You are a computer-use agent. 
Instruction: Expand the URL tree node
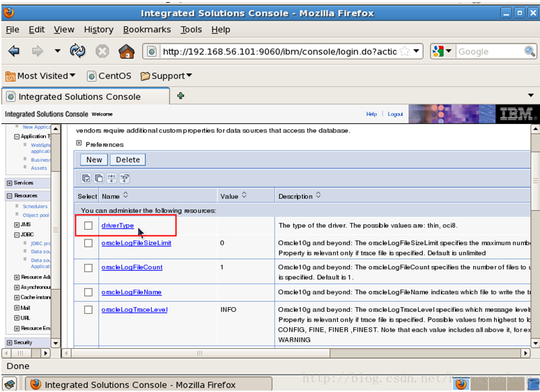[17, 318]
